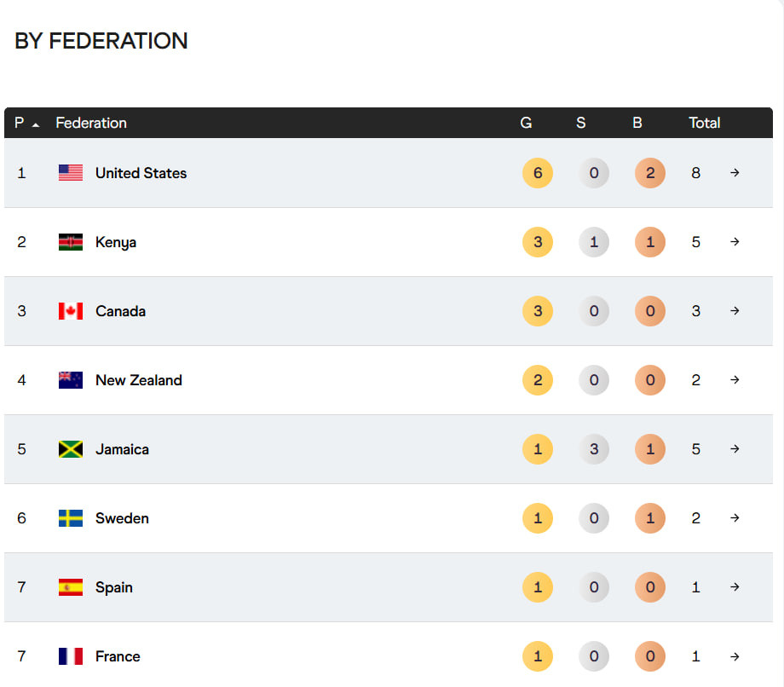Click the Federation column header
This screenshot has width=784, height=687.
coord(91,123)
